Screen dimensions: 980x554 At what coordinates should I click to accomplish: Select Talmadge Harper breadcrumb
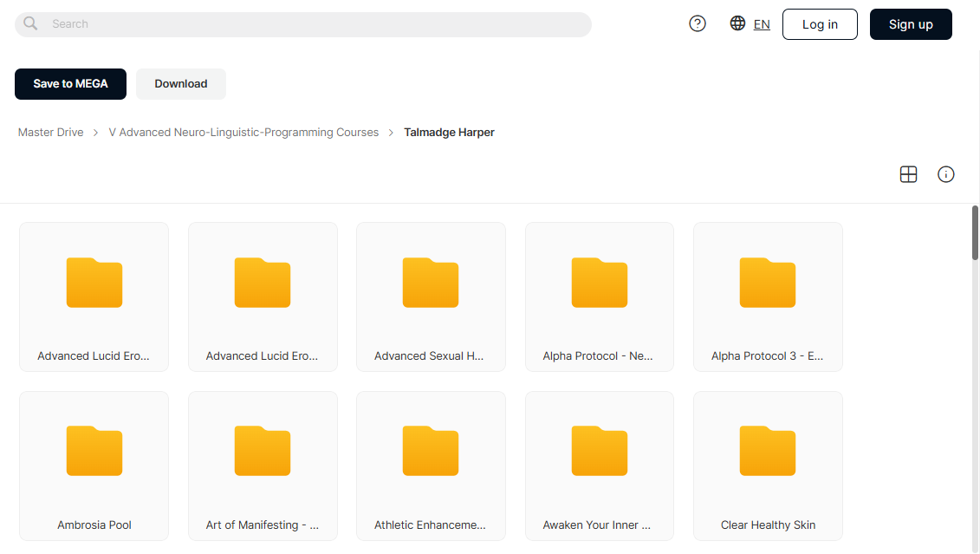coord(449,133)
